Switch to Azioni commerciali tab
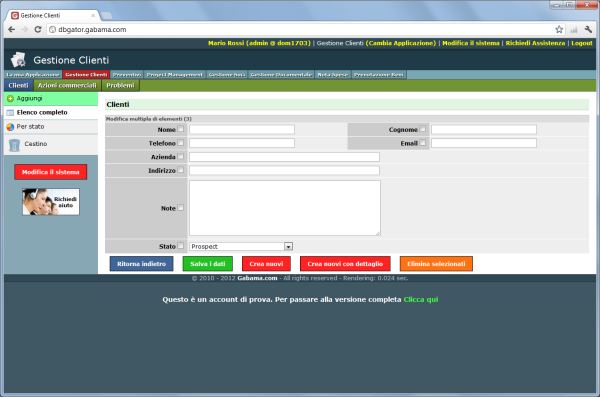The image size is (600, 397). point(67,85)
